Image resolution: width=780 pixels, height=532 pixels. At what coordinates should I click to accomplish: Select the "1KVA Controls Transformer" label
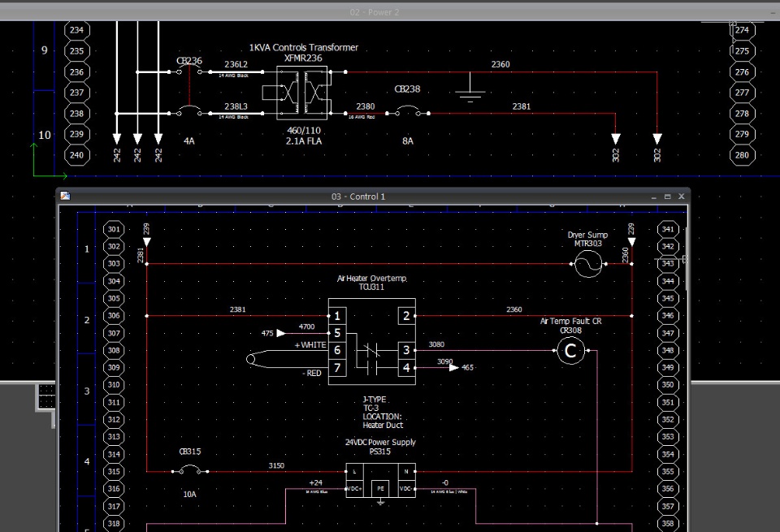click(x=303, y=47)
